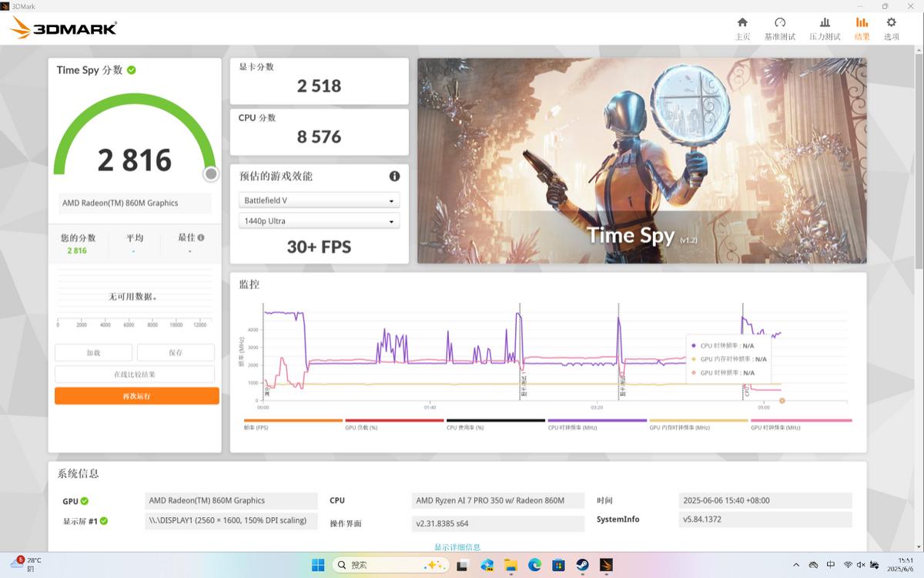924x578 pixels.
Task: Click the taskbar 搜索 search box
Action: (390, 565)
